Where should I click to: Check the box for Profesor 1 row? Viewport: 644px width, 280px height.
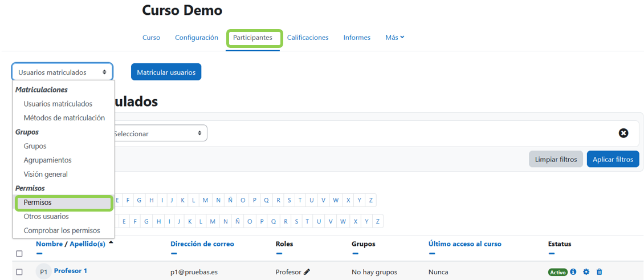[19, 272]
